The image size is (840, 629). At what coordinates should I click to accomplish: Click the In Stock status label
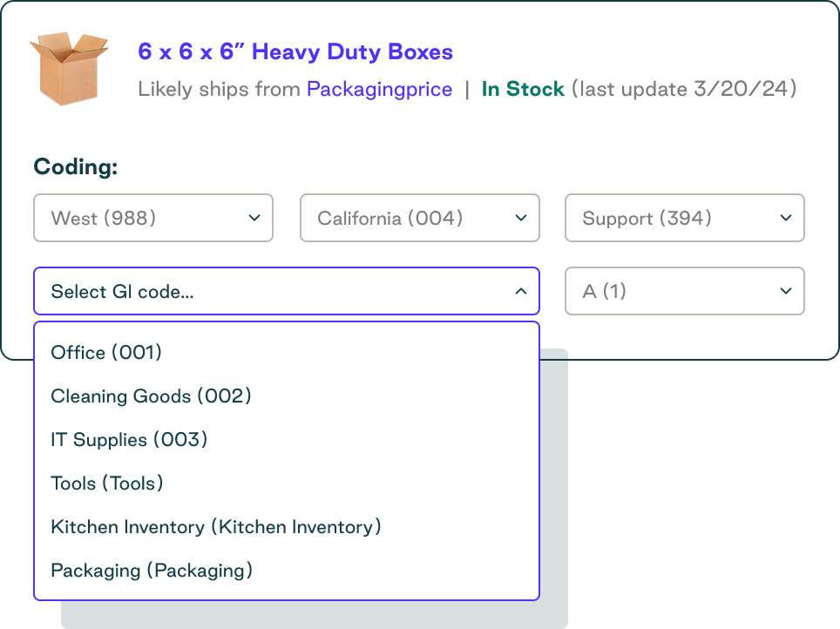click(x=523, y=89)
